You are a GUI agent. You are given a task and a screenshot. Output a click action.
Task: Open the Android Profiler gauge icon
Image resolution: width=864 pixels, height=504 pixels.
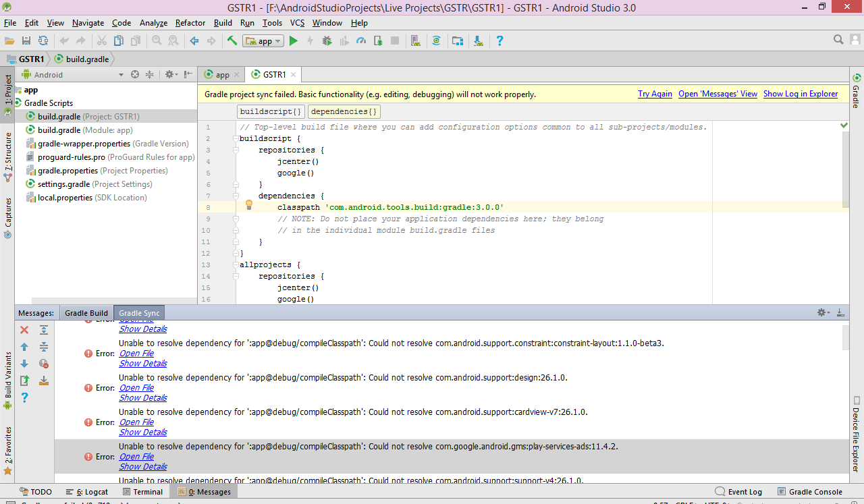pos(361,41)
